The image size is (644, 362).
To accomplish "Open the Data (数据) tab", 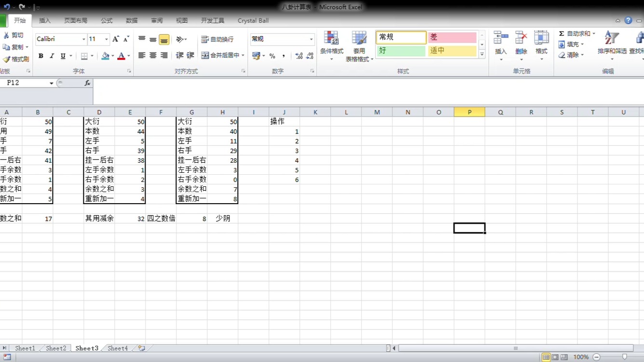I will pyautogui.click(x=132, y=21).
